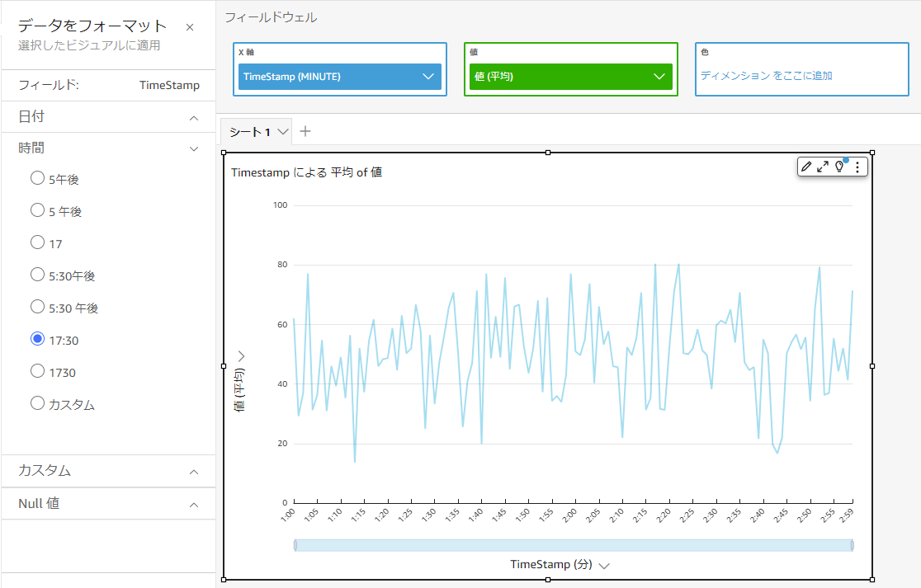This screenshot has width=921, height=588.
Task: Open the シート 1 tab dropdown arrow
Action: coord(283,131)
